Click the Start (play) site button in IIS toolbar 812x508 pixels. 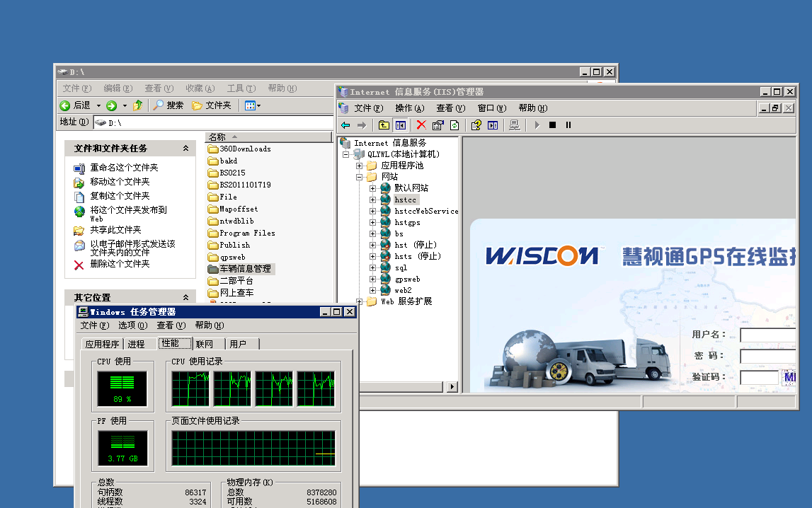point(537,125)
